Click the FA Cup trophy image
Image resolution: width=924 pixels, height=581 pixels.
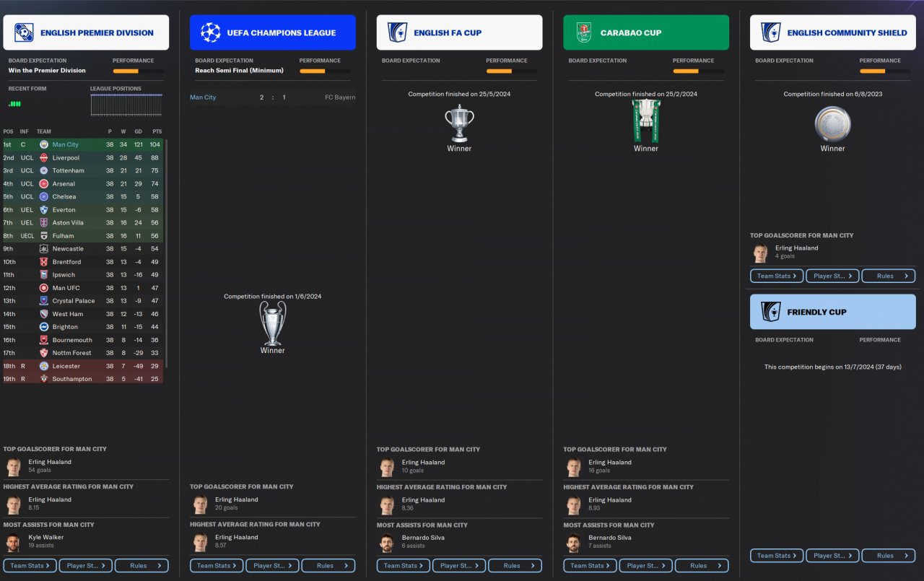[459, 123]
